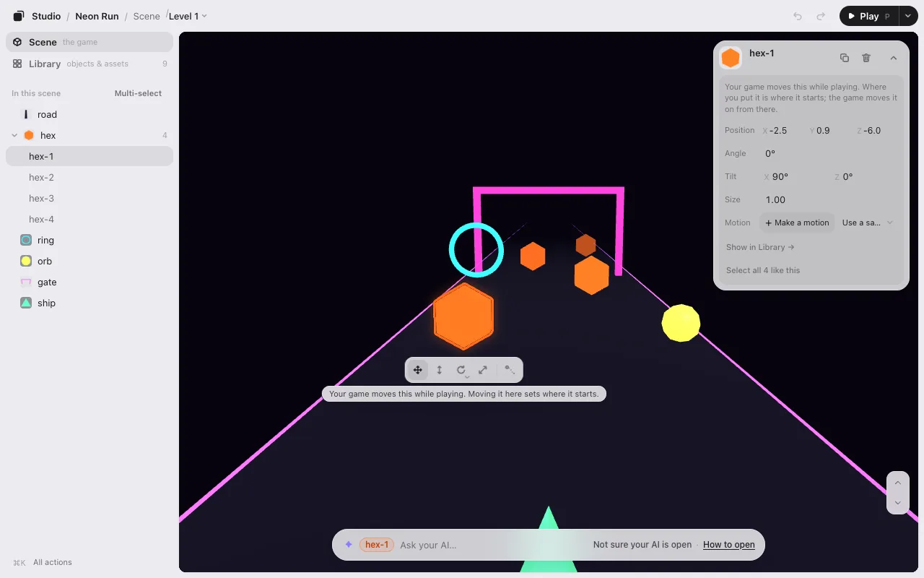Delete hex-1 using the trash icon

866,58
